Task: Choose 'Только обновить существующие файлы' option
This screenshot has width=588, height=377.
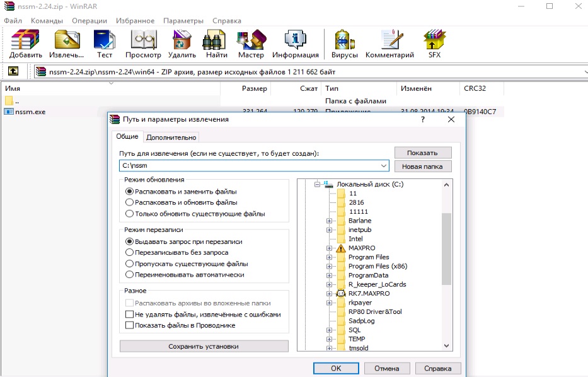Action: [x=129, y=214]
